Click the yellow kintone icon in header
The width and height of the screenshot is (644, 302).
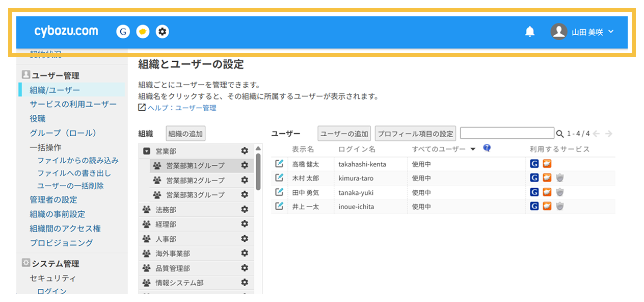(x=143, y=32)
